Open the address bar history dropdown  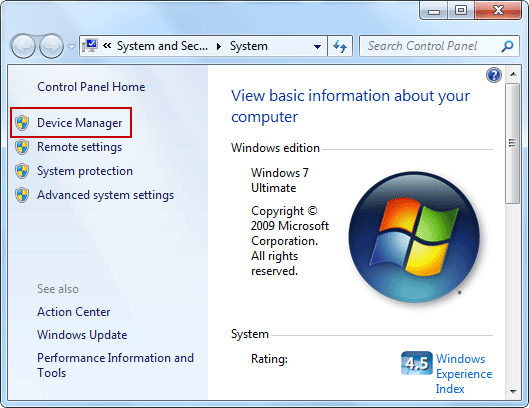pyautogui.click(x=317, y=47)
